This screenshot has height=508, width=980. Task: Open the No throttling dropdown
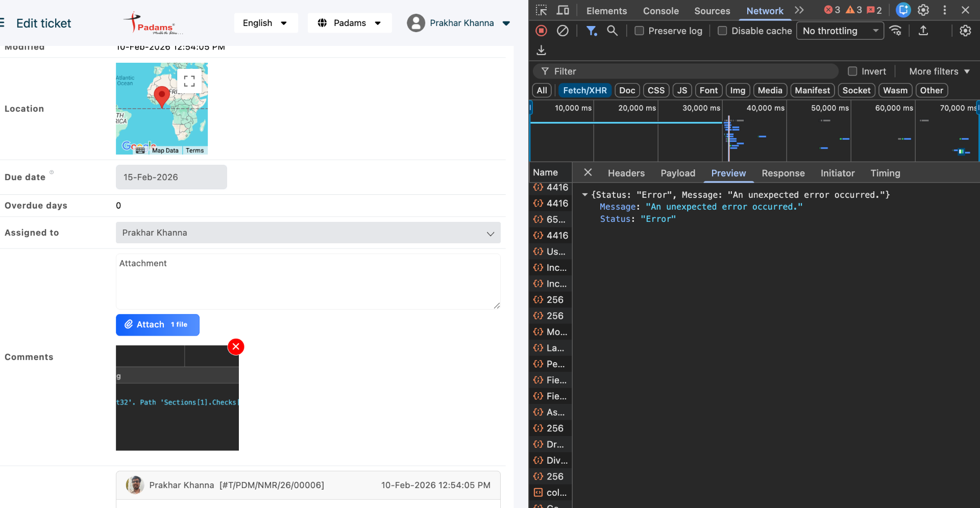click(840, 31)
